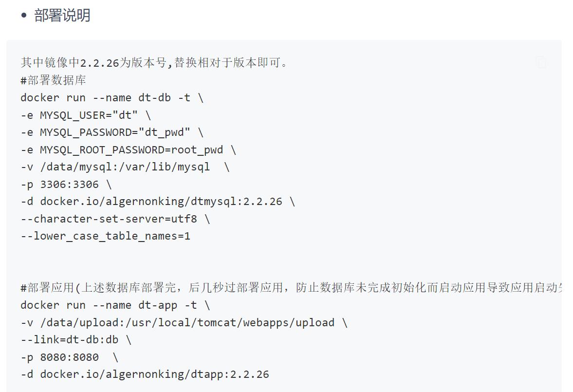Click the 3306:3306 port mapping line
Image resolution: width=573 pixels, height=392 pixels.
66,185
